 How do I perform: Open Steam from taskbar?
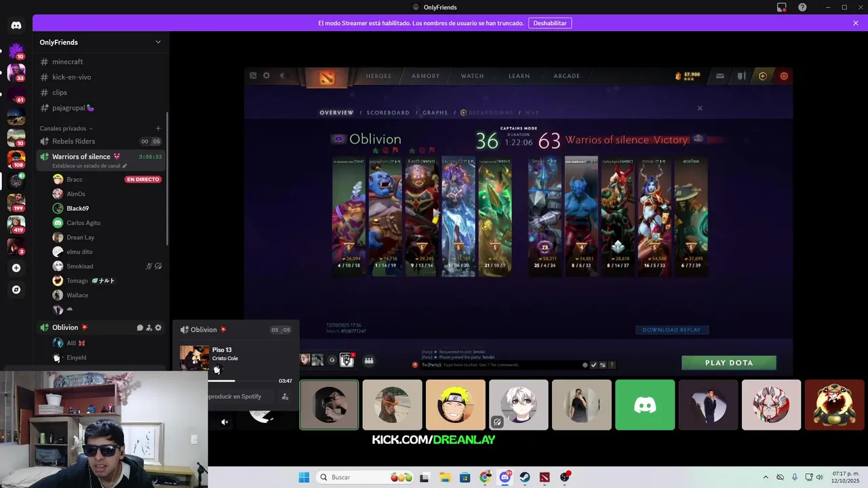[525, 477]
